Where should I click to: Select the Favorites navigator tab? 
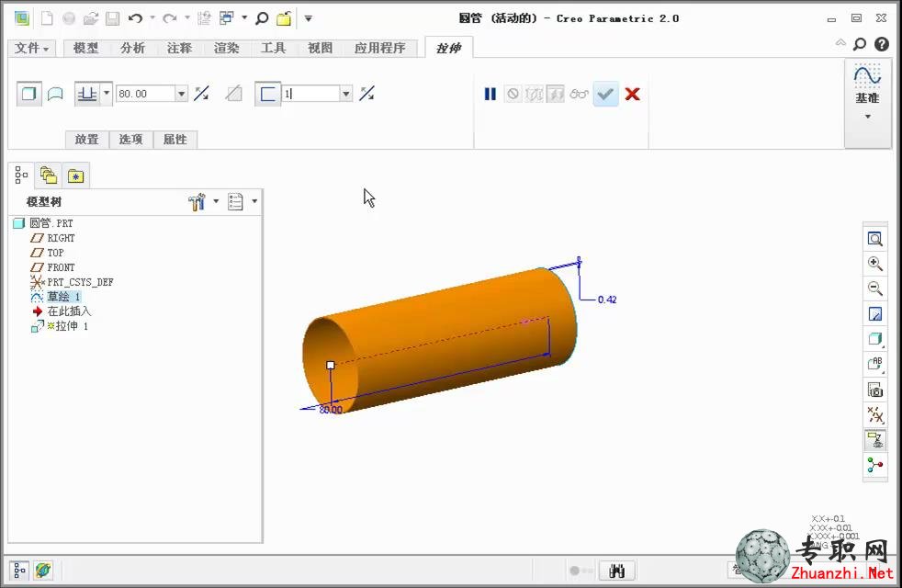pos(76,175)
